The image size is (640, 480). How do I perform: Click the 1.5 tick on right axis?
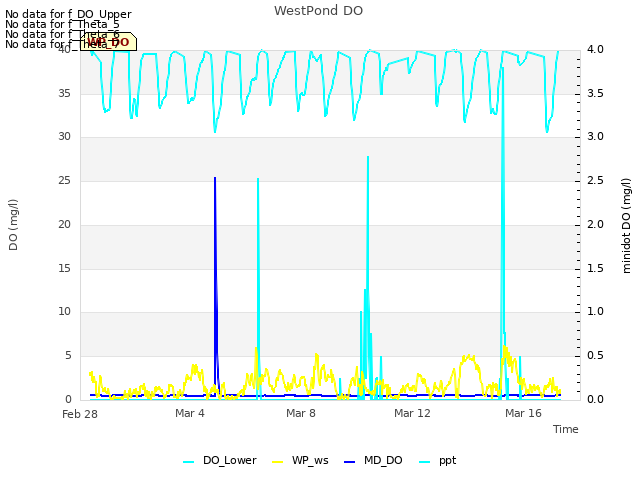click(x=595, y=269)
